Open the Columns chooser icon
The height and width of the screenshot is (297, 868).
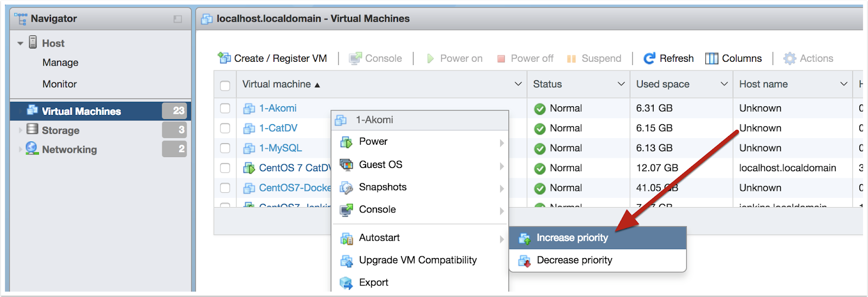[711, 59]
